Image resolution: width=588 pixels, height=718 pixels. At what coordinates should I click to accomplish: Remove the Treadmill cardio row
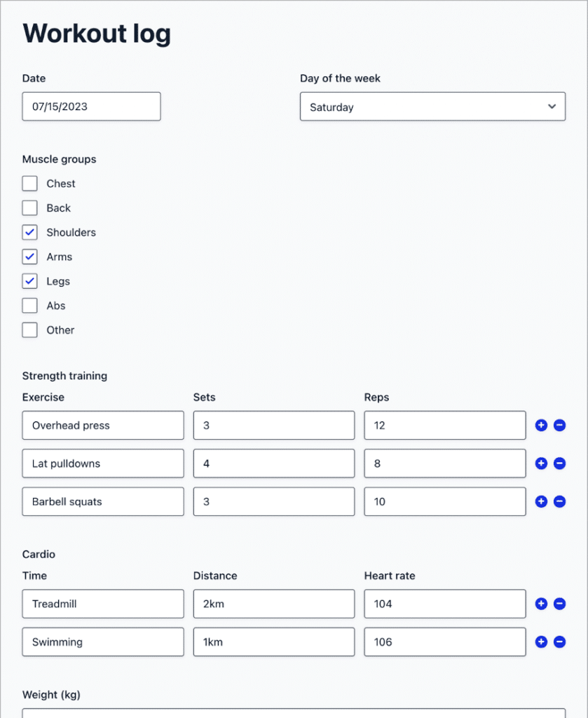point(559,604)
